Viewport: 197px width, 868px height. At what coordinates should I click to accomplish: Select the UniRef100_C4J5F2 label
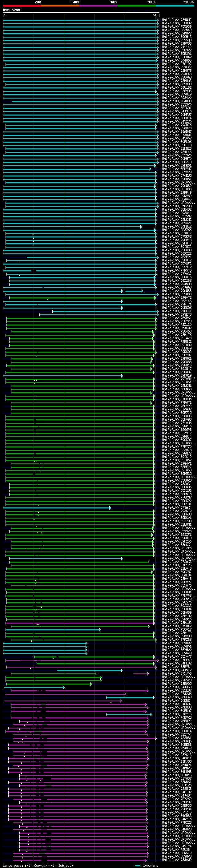(177, 671)
